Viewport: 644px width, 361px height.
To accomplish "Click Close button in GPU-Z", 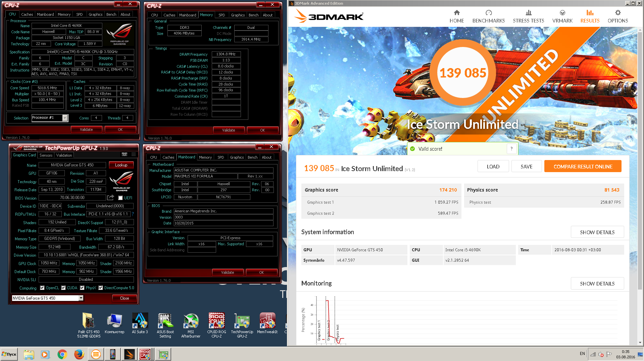I will point(125,298).
